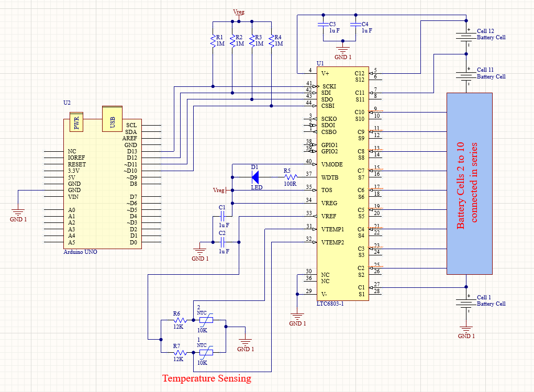This screenshot has width=534, height=392.
Task: Click the Cell 1 battery symbol
Action: (465, 302)
